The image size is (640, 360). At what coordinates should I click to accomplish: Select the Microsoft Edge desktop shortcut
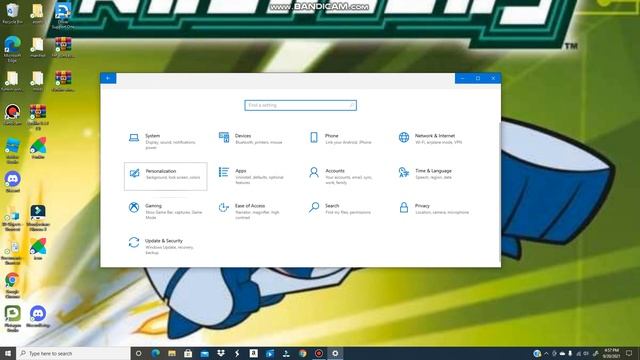tap(12, 49)
